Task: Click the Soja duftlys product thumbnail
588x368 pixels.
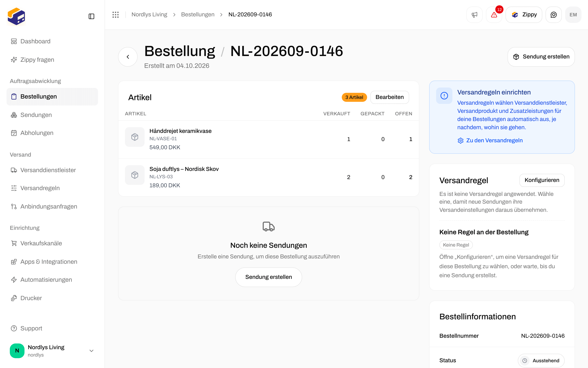Action: 135,175
